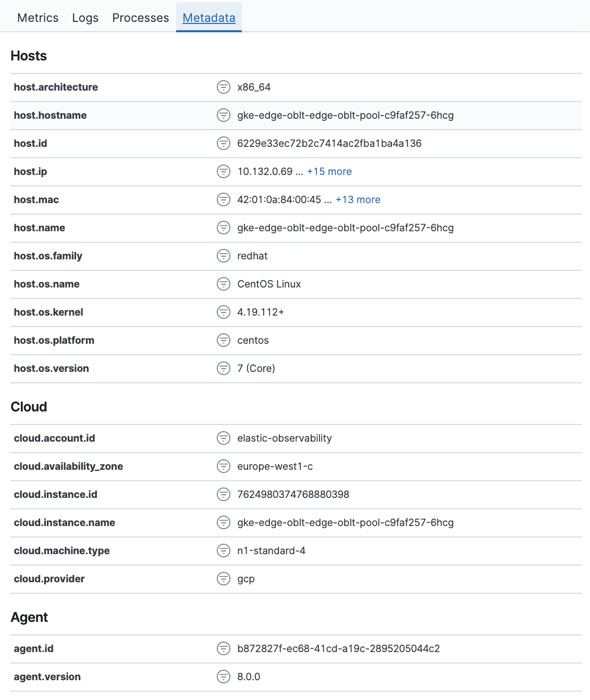
Task: Filter by cloud.machine.type value n1-standard-4
Action: 224,550
